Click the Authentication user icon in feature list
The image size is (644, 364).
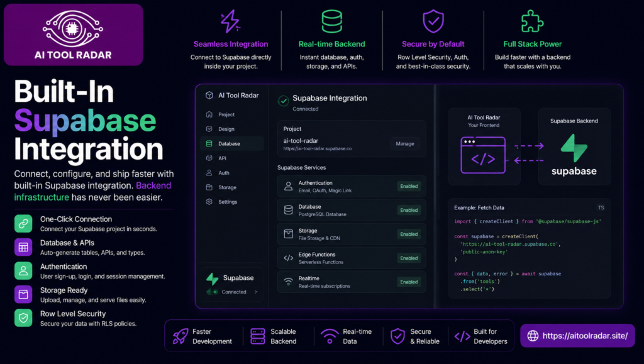click(x=23, y=271)
